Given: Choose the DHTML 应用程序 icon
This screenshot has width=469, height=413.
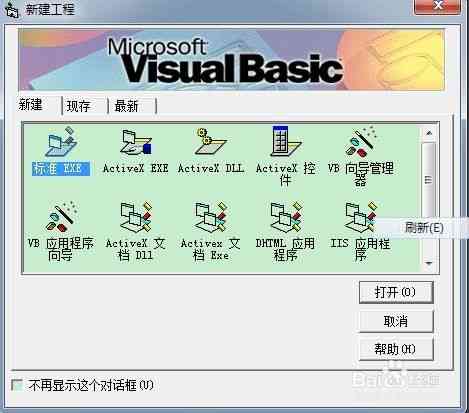Looking at the screenshot, I should pos(286,217).
